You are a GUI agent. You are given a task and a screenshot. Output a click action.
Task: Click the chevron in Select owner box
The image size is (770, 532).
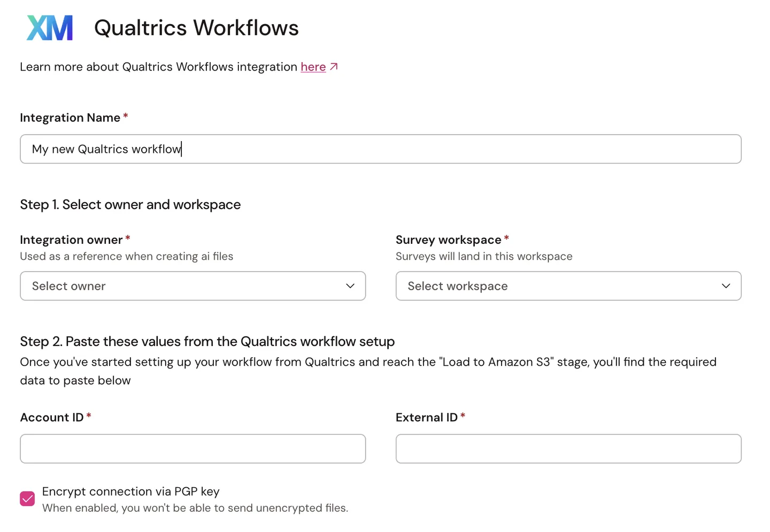pos(350,286)
